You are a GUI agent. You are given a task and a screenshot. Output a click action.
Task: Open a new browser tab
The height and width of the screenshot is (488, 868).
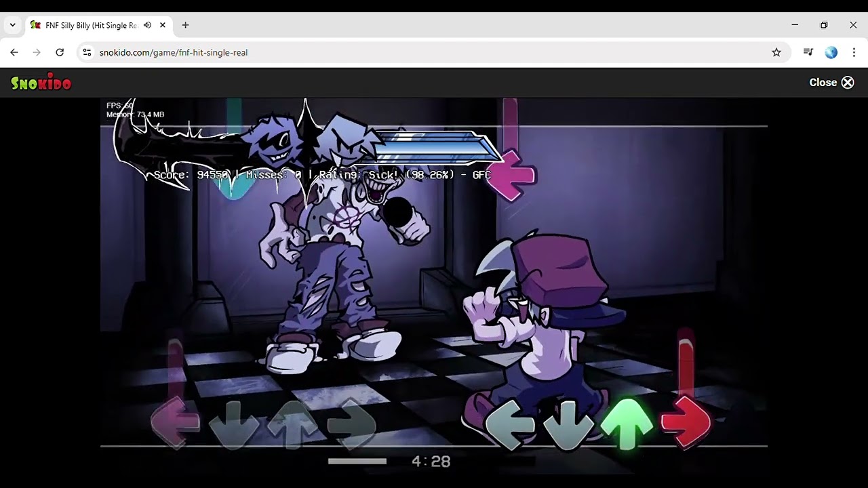(x=185, y=25)
